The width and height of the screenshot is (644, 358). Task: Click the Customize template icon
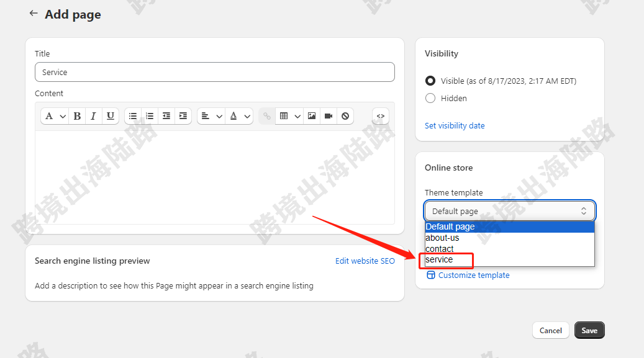coord(431,275)
